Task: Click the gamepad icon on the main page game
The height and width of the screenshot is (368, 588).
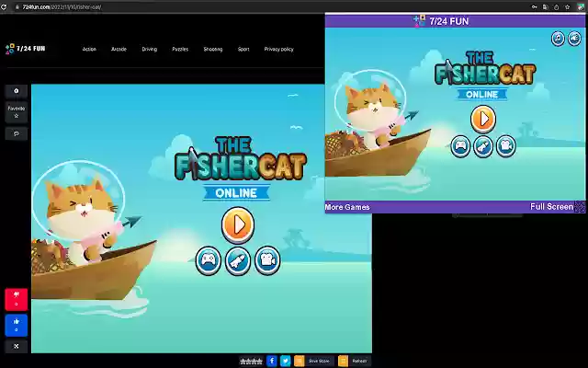Action: 209,260
